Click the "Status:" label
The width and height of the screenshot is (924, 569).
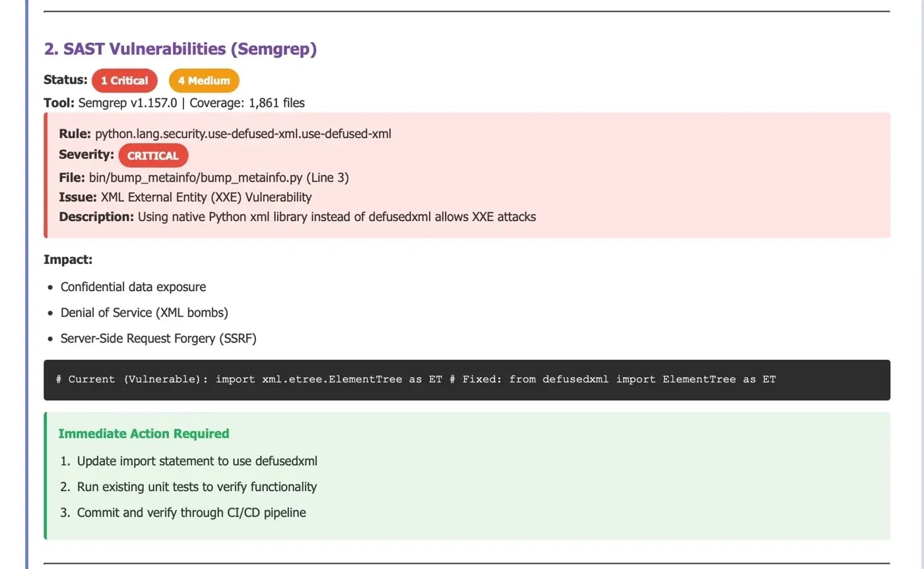point(65,80)
